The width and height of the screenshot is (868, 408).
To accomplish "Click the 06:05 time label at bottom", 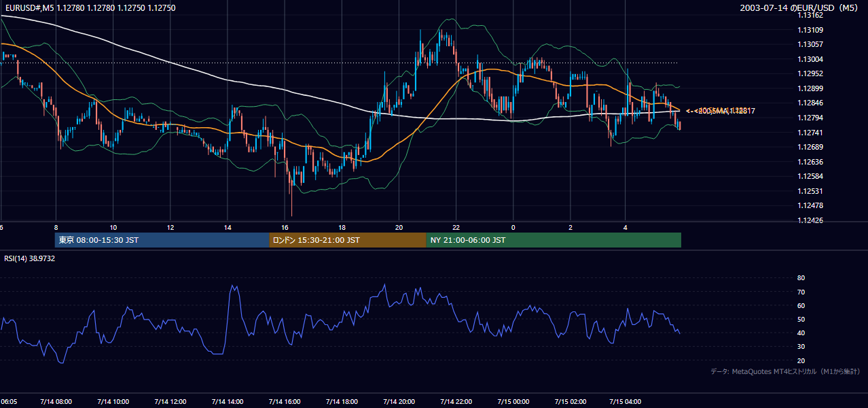I will point(9,401).
